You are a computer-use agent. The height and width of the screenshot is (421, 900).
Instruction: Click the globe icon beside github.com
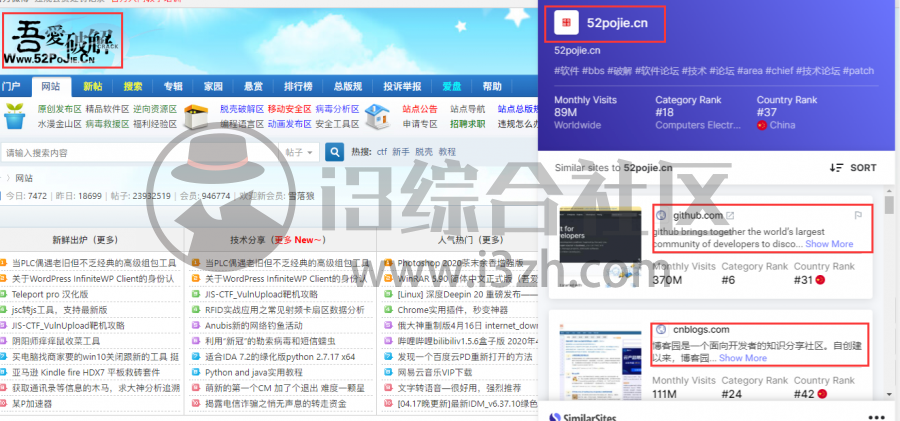pos(661,215)
